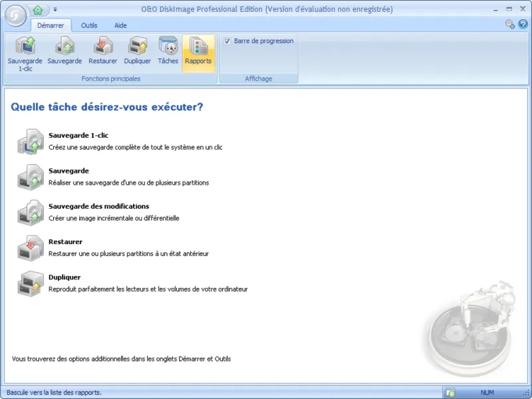532x399 pixels.
Task: Open help with the blue question mark icon
Action: (x=523, y=25)
